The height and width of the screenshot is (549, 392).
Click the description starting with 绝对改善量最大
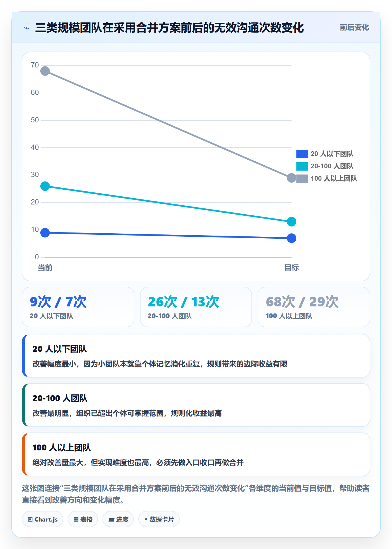tap(138, 462)
